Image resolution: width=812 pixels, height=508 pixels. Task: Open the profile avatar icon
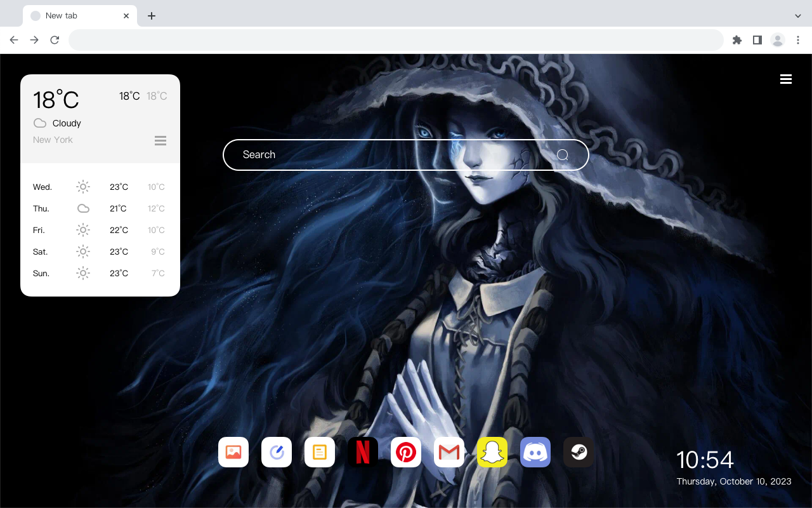point(778,40)
